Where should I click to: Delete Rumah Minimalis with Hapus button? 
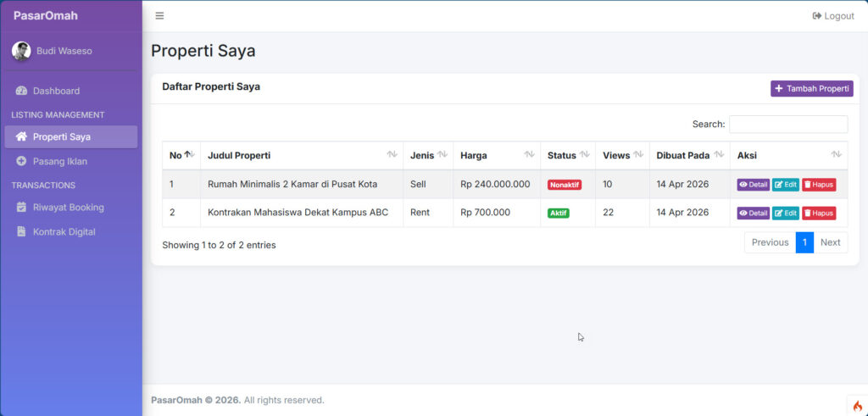coord(819,185)
